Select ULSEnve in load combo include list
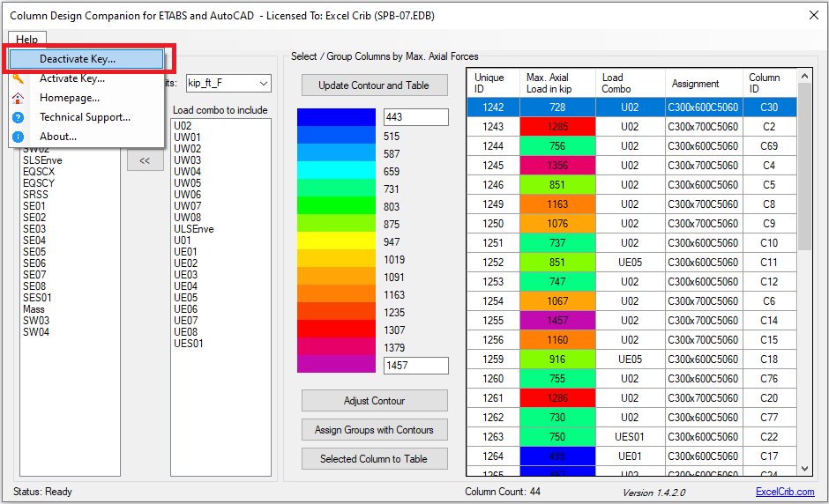 tap(194, 229)
